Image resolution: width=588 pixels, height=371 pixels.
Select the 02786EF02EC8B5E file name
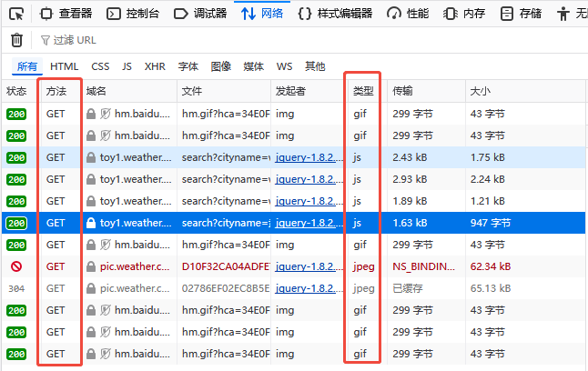pos(226,288)
